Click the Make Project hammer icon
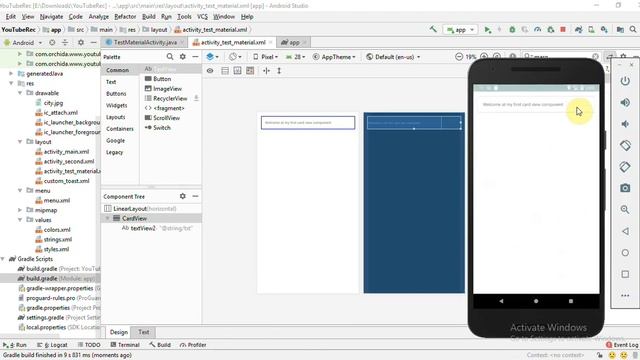 (x=433, y=29)
